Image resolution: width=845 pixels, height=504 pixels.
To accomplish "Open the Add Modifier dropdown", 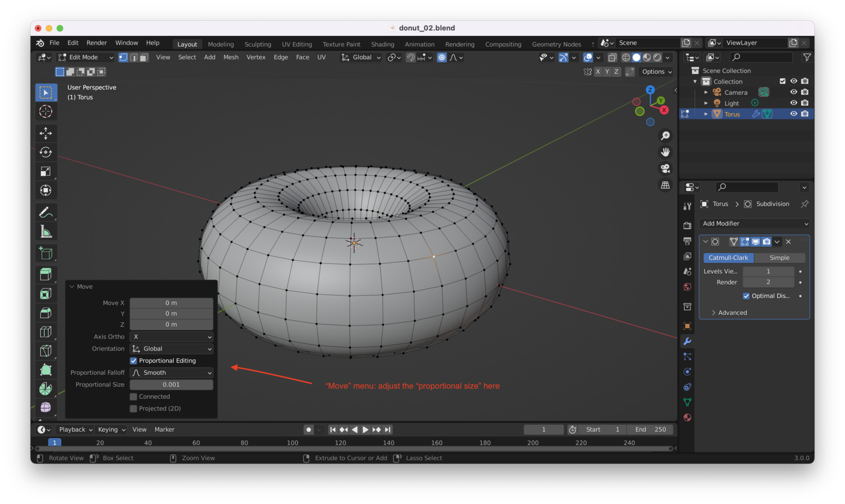I will 755,224.
